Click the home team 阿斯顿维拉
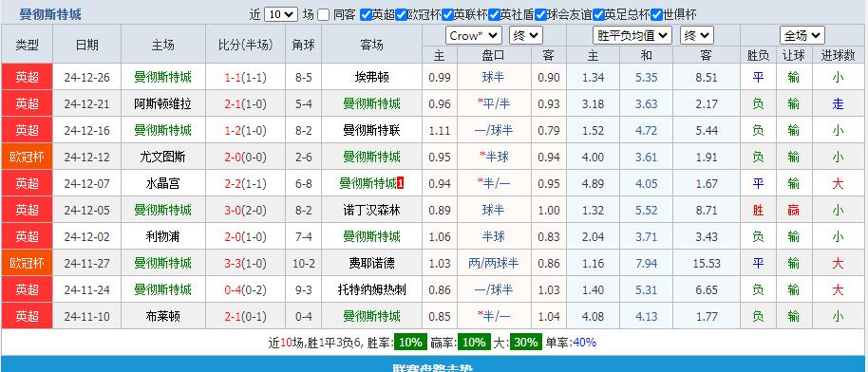Image resolution: width=868 pixels, height=372 pixels. coord(162,104)
